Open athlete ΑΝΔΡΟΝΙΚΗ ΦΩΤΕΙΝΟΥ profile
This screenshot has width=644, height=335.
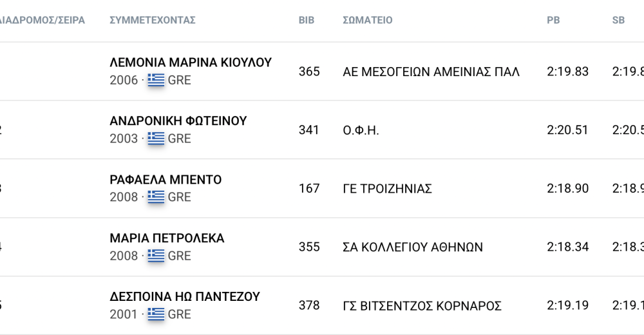point(178,121)
